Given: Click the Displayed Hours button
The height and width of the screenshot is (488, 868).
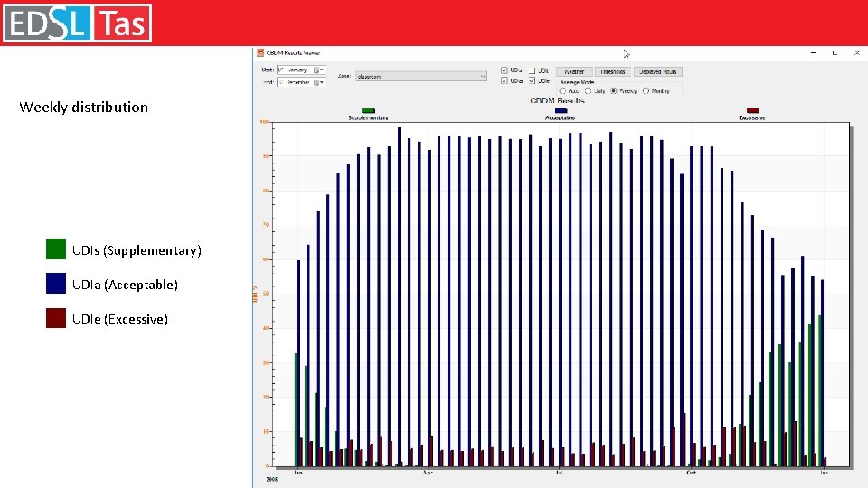Looking at the screenshot, I should tap(657, 72).
